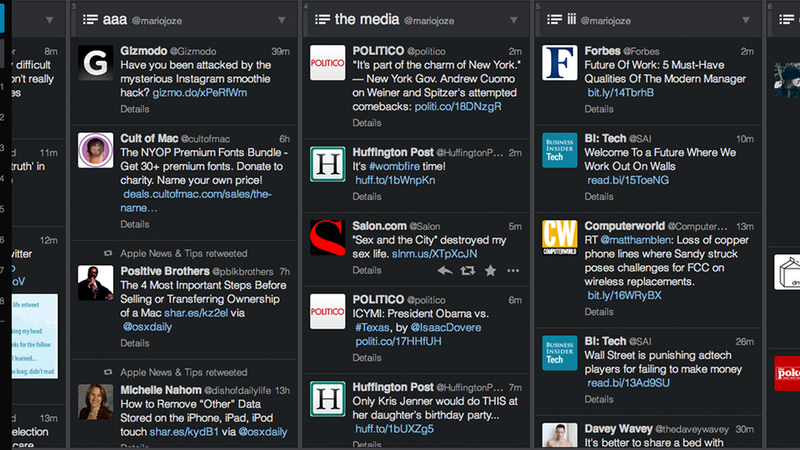Open shar.es/kydB1 link
Viewport: 800px width, 450px height.
(184, 432)
